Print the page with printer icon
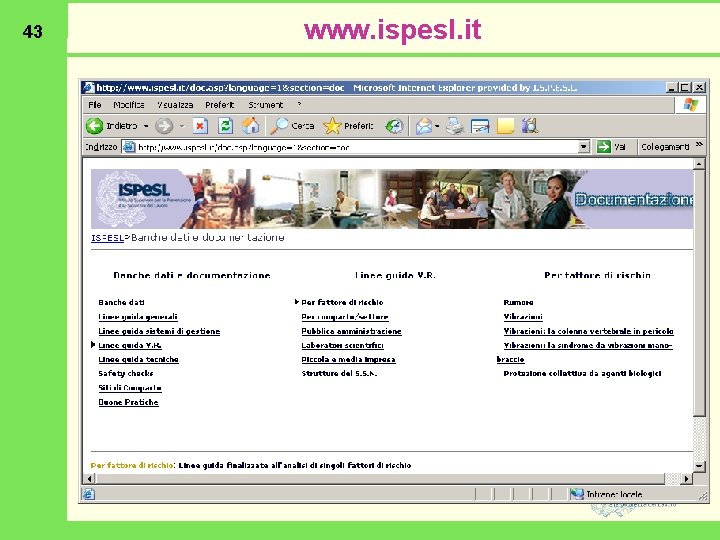 [x=455, y=126]
